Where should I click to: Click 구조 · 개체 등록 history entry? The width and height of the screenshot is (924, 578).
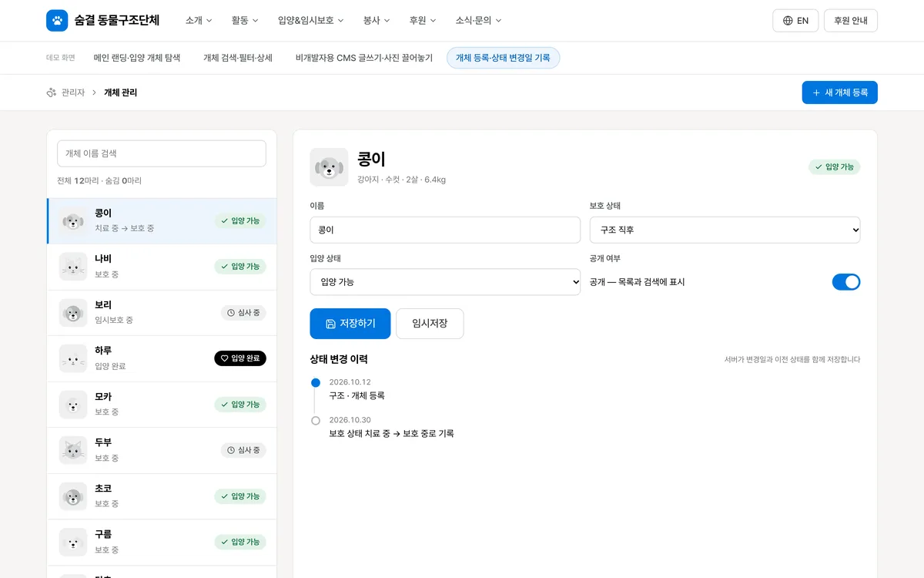tap(357, 395)
